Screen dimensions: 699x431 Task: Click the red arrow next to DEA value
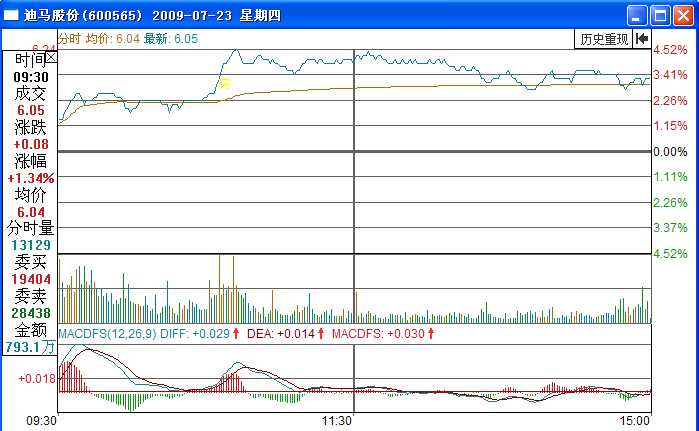(x=322, y=333)
